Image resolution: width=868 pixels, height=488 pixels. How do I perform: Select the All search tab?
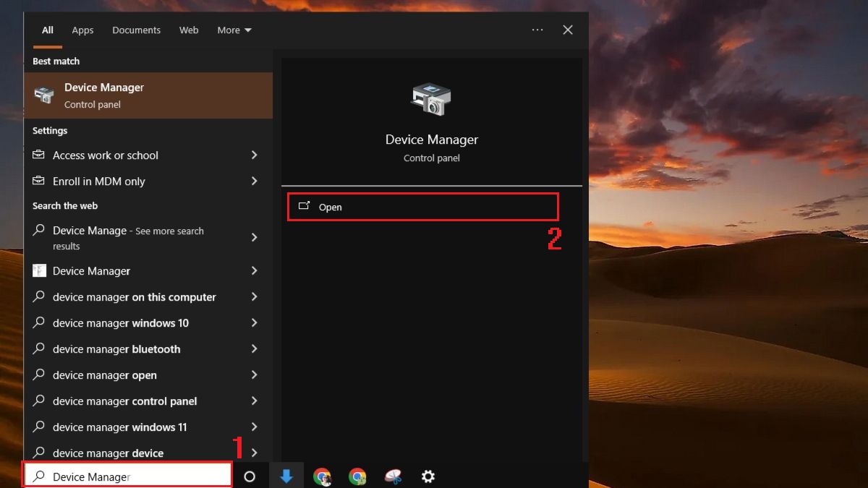click(x=48, y=30)
